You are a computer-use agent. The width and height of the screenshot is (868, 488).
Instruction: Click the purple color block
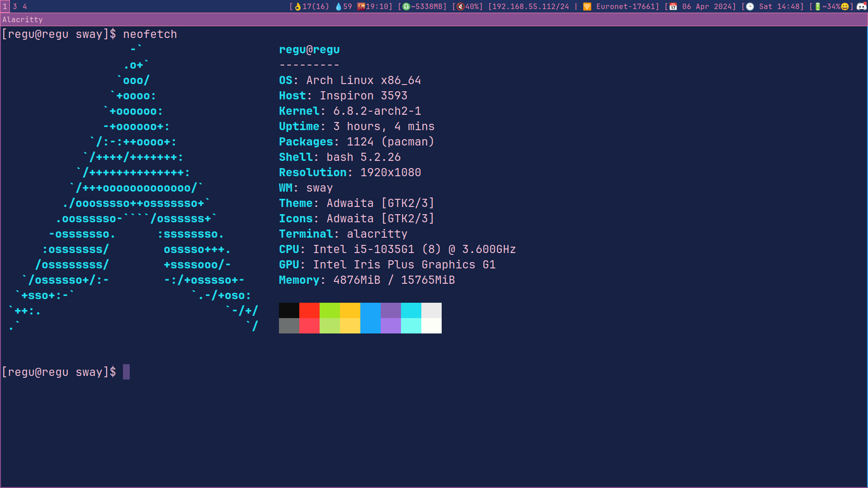pos(390,310)
